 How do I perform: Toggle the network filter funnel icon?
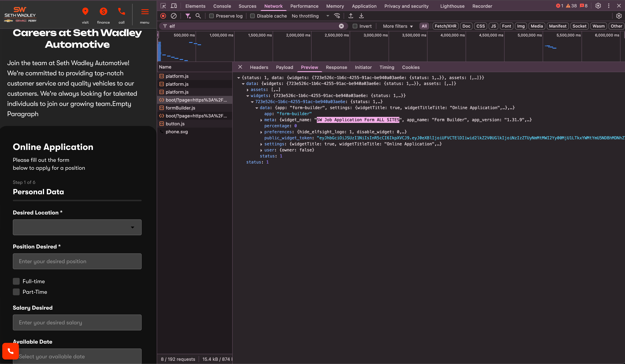pos(188,16)
